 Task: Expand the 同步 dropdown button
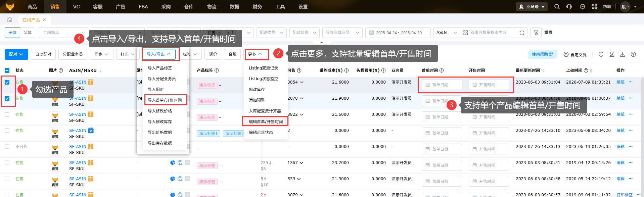101,54
